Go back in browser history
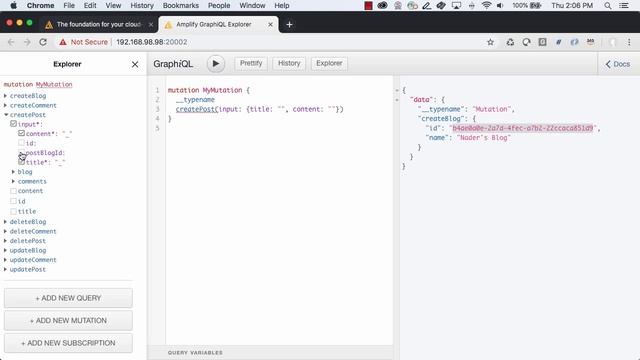The width and height of the screenshot is (640, 360). 11,42
